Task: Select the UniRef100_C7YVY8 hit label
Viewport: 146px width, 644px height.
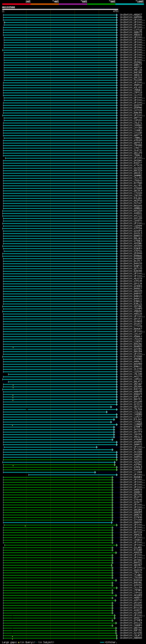Action: [131, 326]
